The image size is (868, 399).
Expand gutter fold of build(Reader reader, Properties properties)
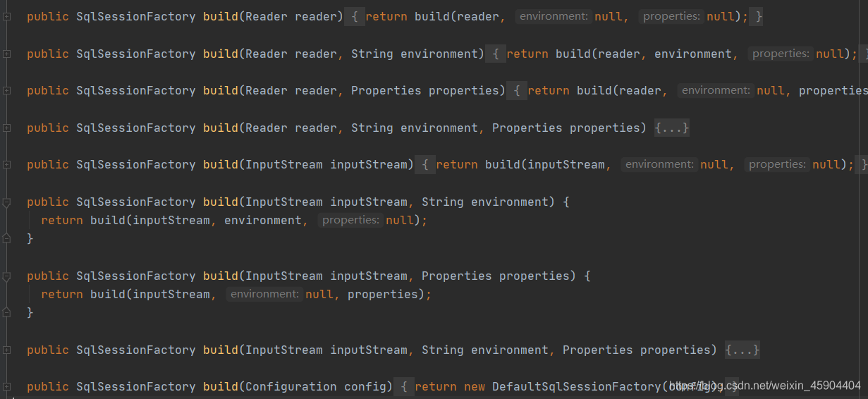[x=6, y=91]
